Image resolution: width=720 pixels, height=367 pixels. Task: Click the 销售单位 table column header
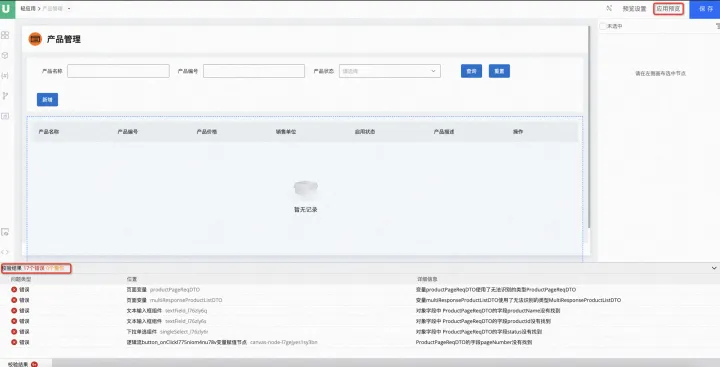coord(286,131)
